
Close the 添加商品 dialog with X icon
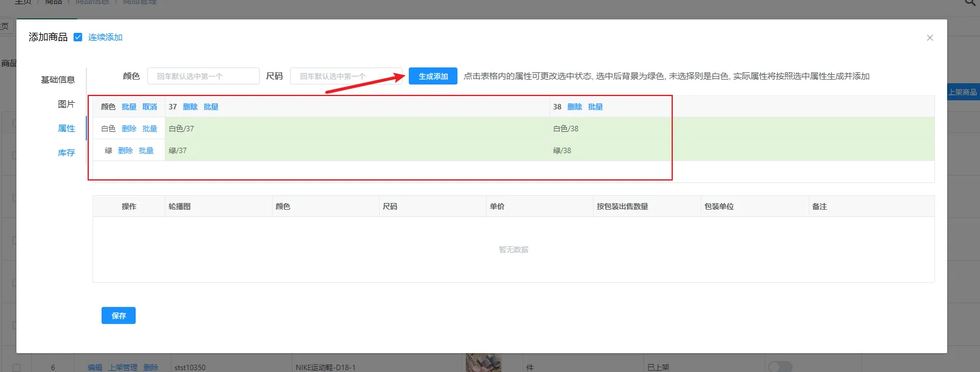tap(930, 38)
